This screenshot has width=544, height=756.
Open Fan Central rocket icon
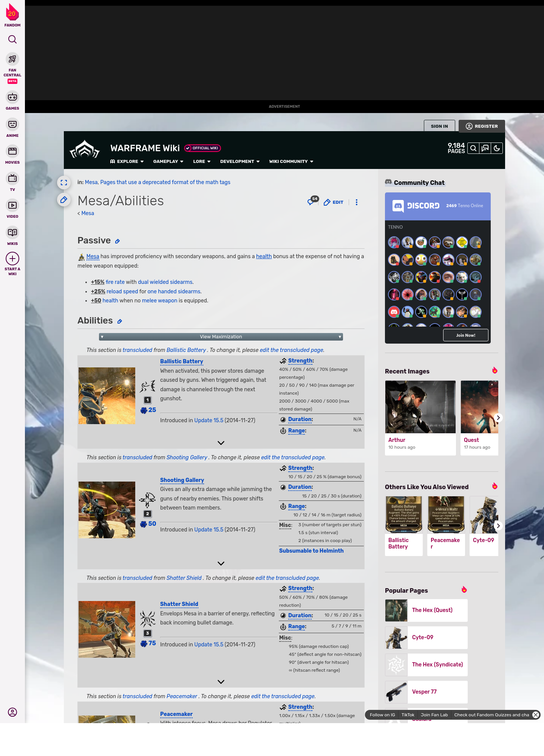tap(12, 59)
